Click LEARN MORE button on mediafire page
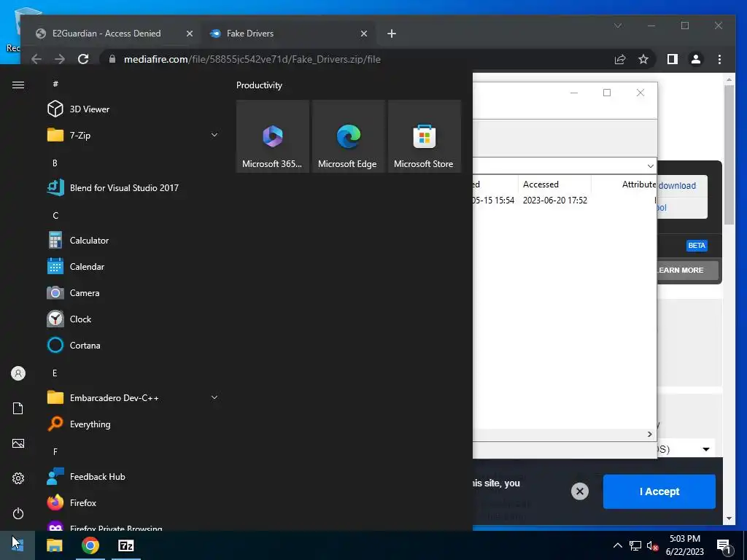Image resolution: width=747 pixels, height=560 pixels. 687,270
